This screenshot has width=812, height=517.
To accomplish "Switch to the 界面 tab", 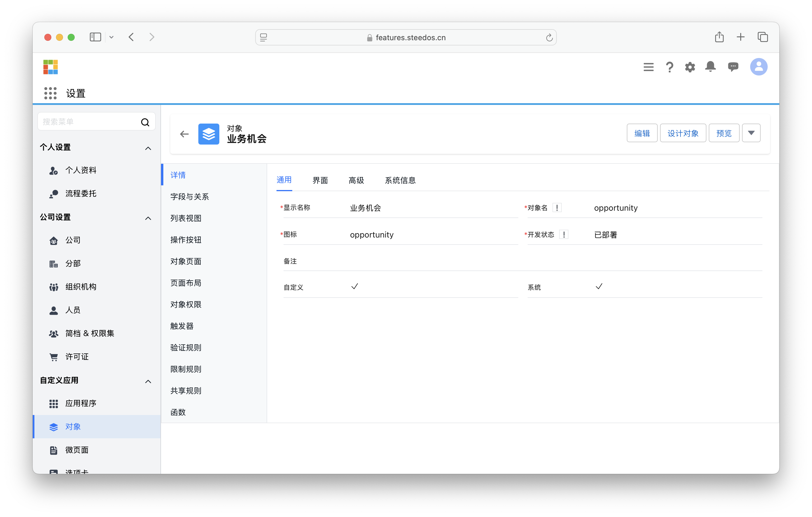I will click(x=320, y=180).
